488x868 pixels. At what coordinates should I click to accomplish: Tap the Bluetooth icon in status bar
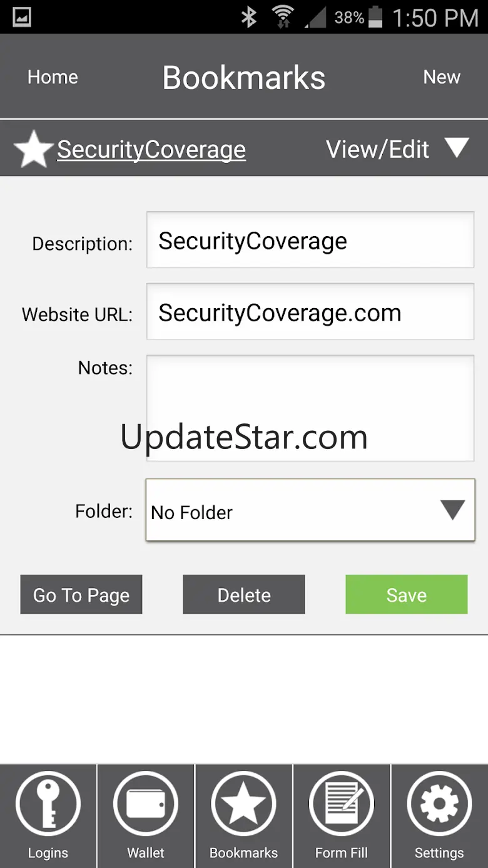pos(249,17)
